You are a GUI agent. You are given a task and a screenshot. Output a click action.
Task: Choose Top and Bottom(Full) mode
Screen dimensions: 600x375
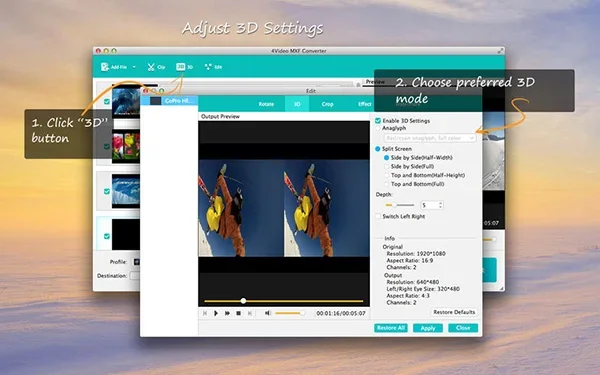pos(386,184)
